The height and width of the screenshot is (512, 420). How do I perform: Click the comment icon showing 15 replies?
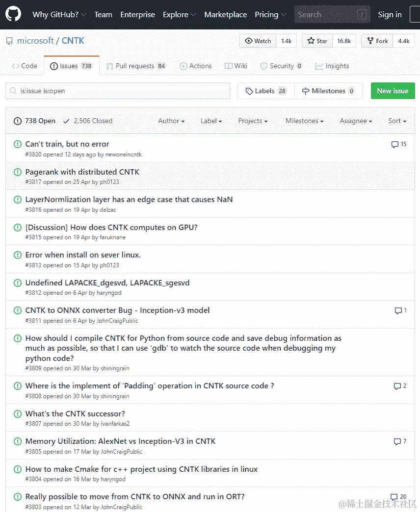click(395, 144)
